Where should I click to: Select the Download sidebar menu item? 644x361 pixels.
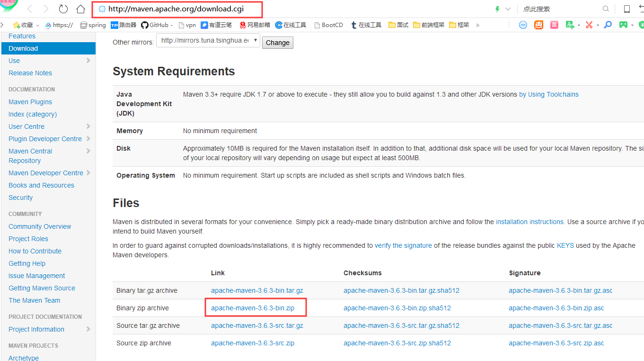pos(48,48)
